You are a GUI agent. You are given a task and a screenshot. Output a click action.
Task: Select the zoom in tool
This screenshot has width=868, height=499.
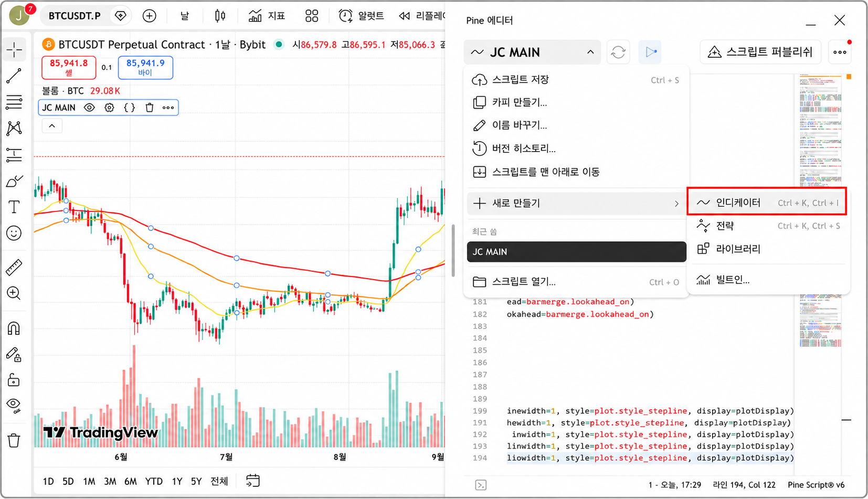[x=14, y=293]
